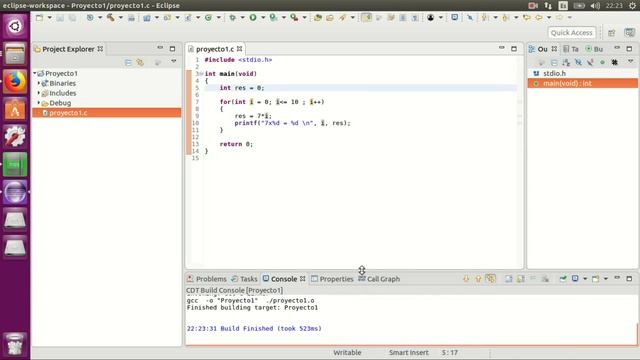Click Writable status bar entry

[347, 352]
